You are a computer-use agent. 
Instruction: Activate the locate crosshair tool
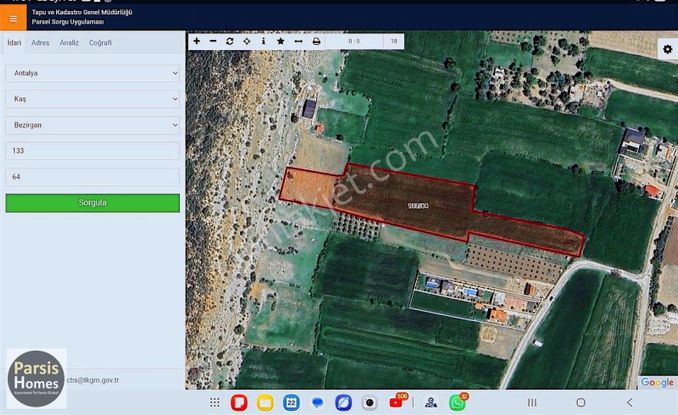point(247,41)
